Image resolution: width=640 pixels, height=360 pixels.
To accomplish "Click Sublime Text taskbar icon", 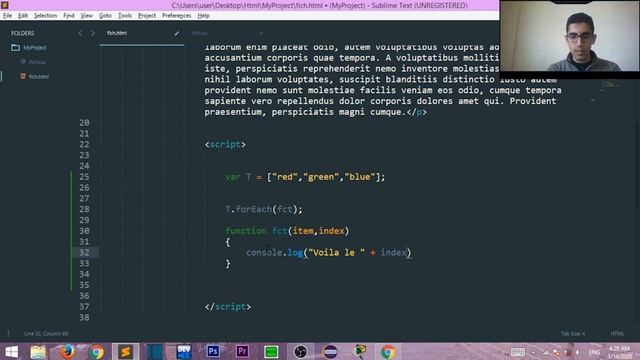I will point(125,351).
